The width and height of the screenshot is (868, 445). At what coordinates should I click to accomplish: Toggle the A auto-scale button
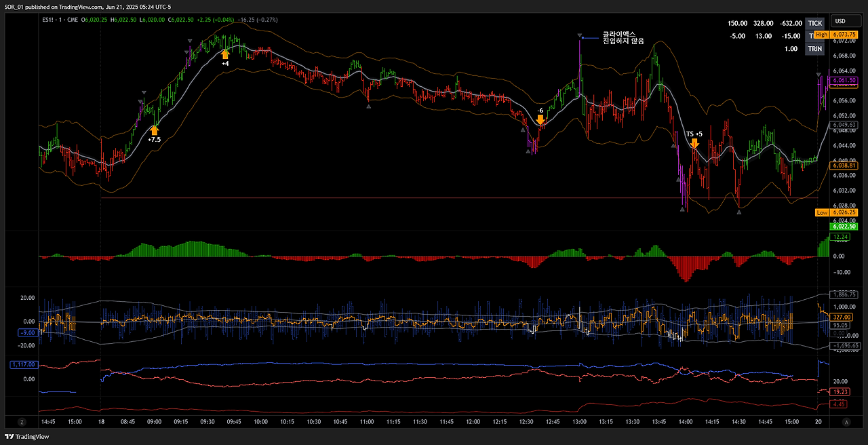tap(846, 422)
